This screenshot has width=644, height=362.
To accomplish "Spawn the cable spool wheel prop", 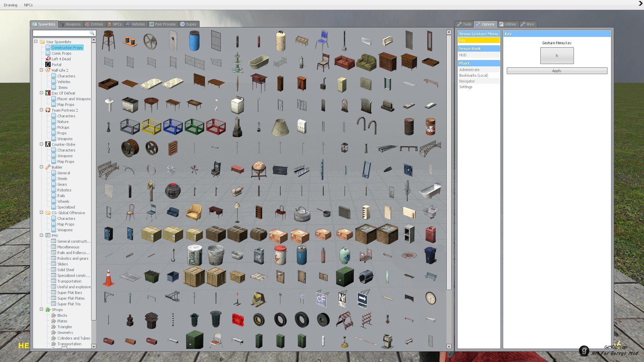I will (130, 148).
